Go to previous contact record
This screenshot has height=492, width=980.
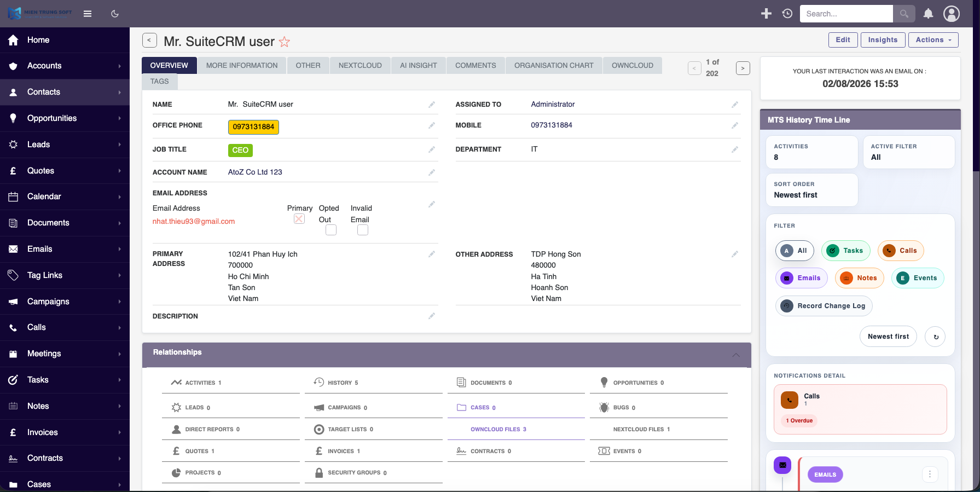694,68
